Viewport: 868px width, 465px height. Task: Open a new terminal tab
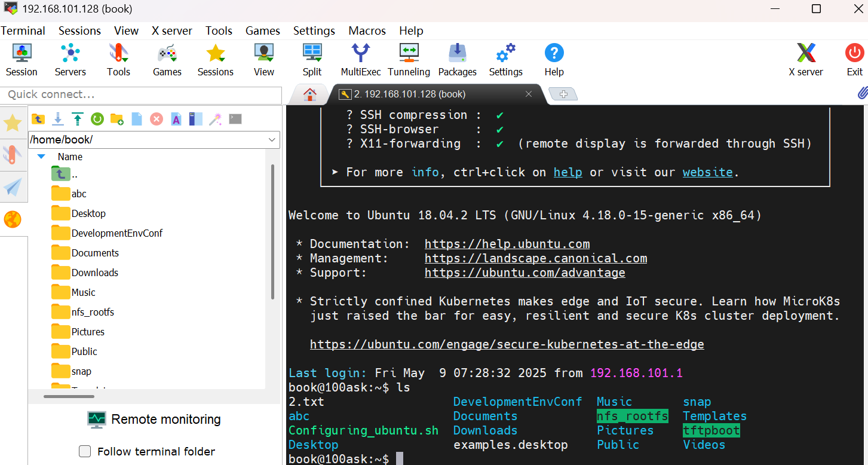click(x=562, y=94)
